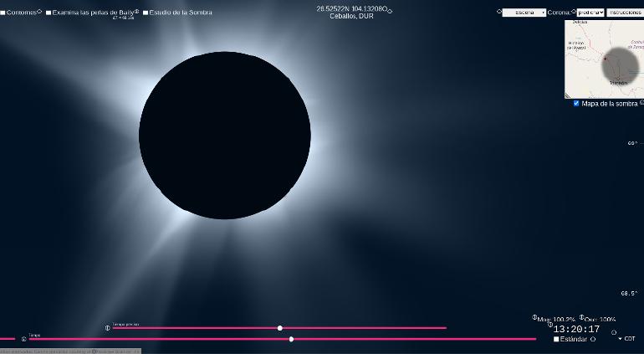
Task: Click the info icon left of Tiempo preciso slider
Action: click(107, 328)
